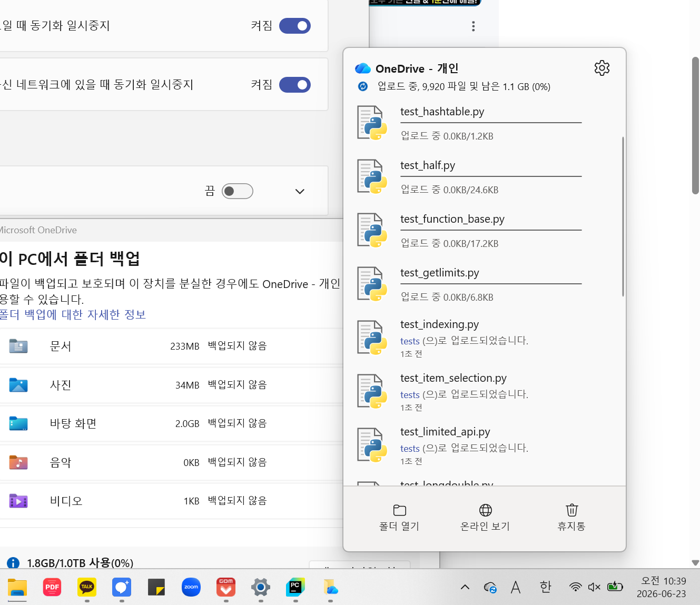The height and width of the screenshot is (605, 700).
Task: Click test_half.py Python file icon
Action: [372, 176]
